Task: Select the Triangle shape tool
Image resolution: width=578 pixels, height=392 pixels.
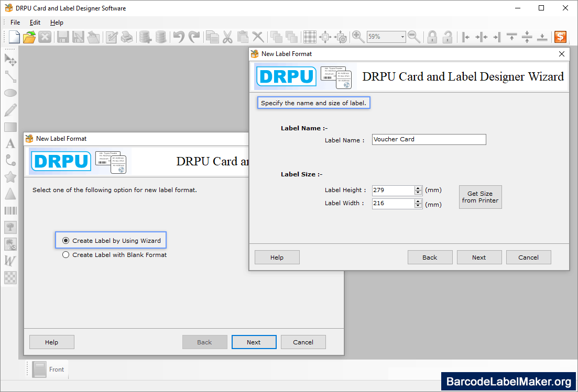Action: pos(10,194)
